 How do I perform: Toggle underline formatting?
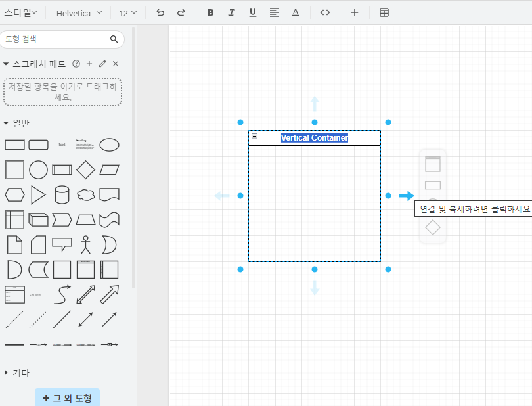(252, 13)
